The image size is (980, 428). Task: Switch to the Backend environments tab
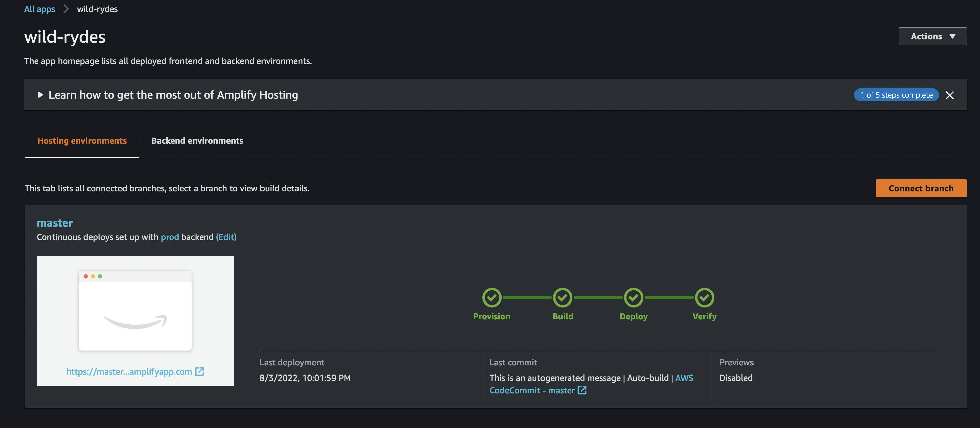coord(197,141)
